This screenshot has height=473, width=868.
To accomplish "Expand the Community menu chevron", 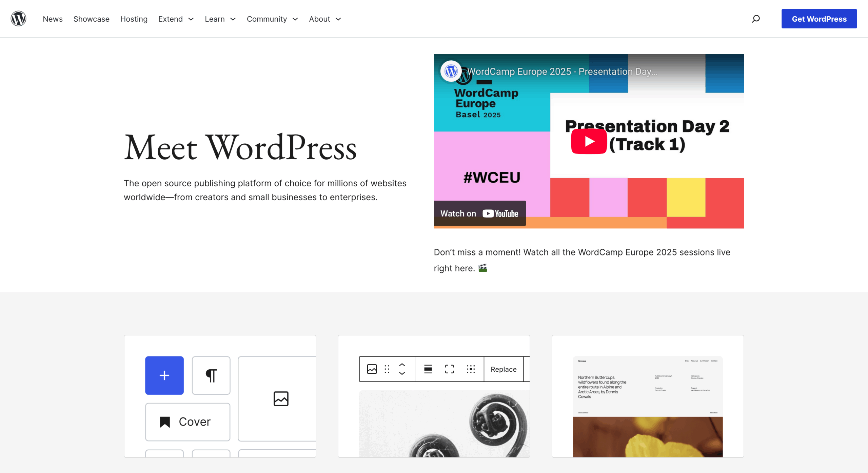I will click(x=295, y=19).
